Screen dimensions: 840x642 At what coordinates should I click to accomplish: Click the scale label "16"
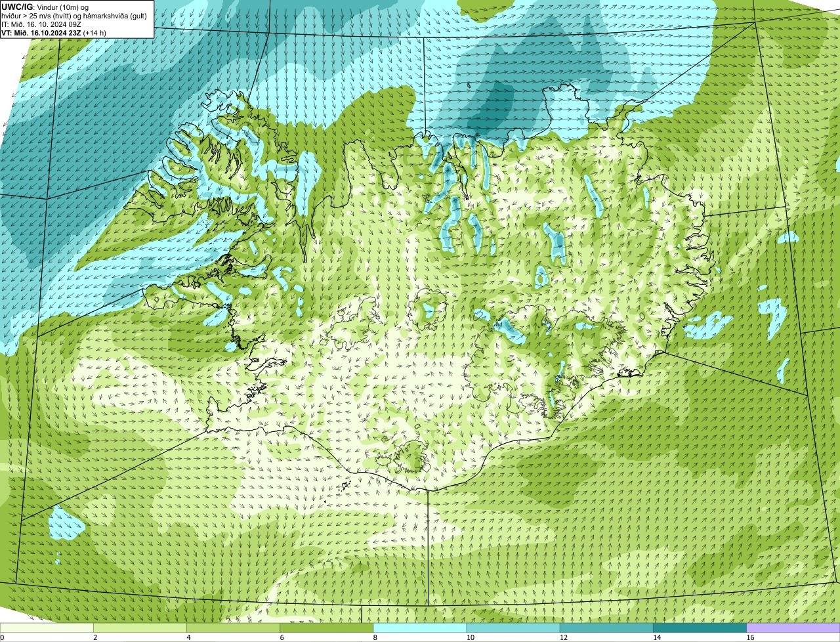[751, 637]
